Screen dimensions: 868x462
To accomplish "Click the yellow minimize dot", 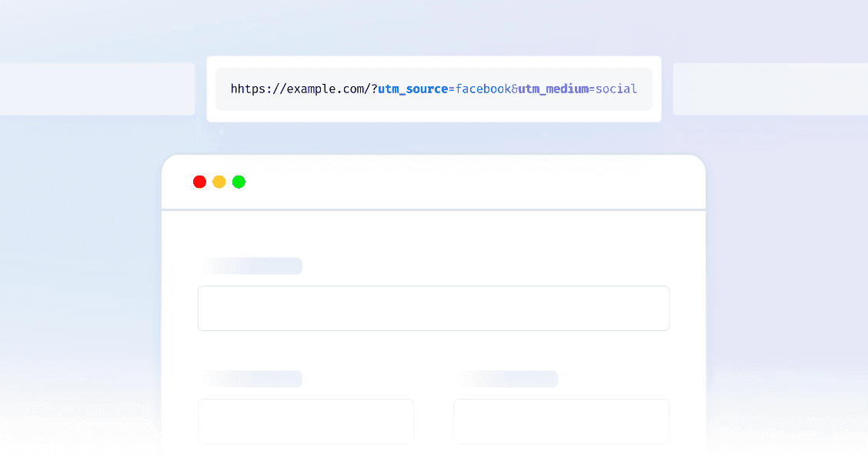I will point(219,182).
